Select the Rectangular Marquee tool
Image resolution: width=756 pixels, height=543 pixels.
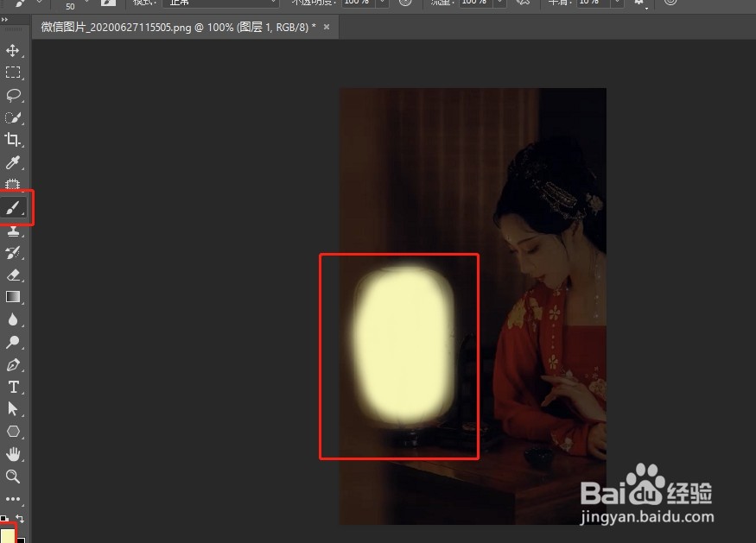13,73
